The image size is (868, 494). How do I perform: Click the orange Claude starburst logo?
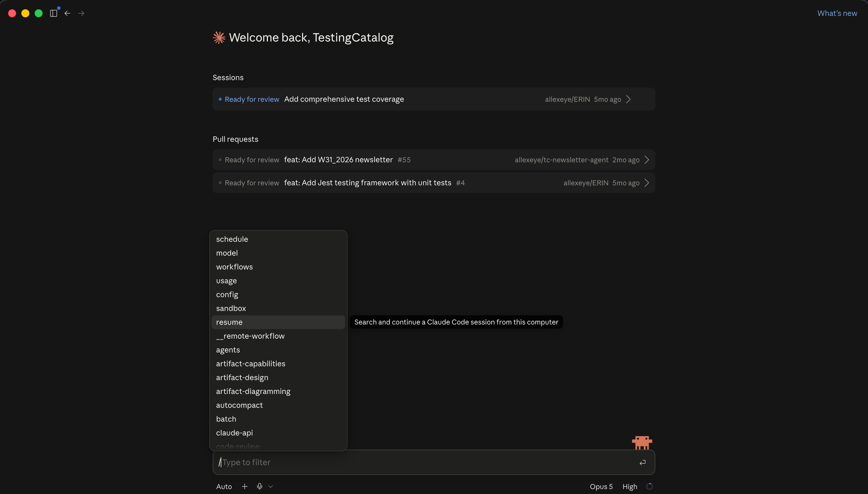(219, 37)
